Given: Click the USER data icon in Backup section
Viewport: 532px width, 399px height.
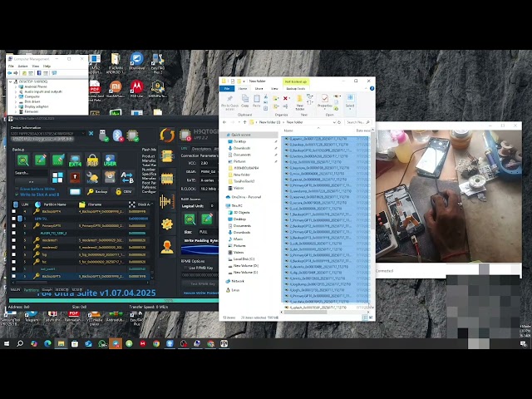Looking at the screenshot, I should pos(110,160).
